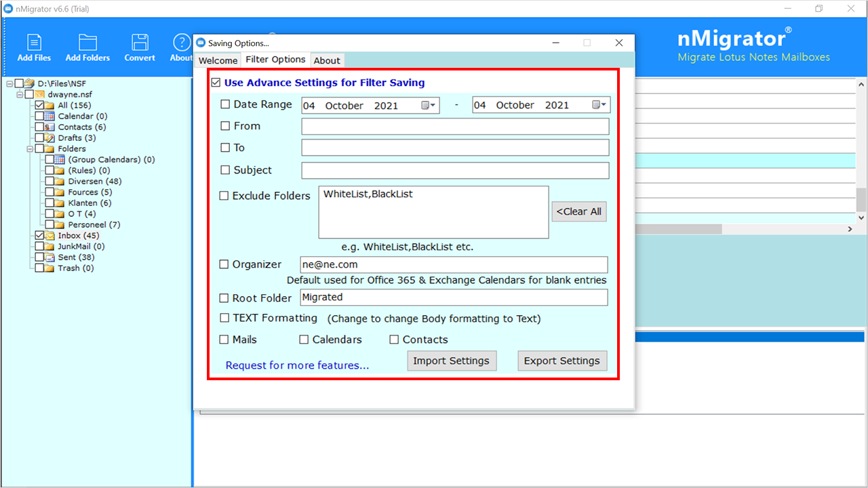Viewport: 868px width, 488px height.
Task: Enable the Organizer checkbox
Action: point(224,264)
